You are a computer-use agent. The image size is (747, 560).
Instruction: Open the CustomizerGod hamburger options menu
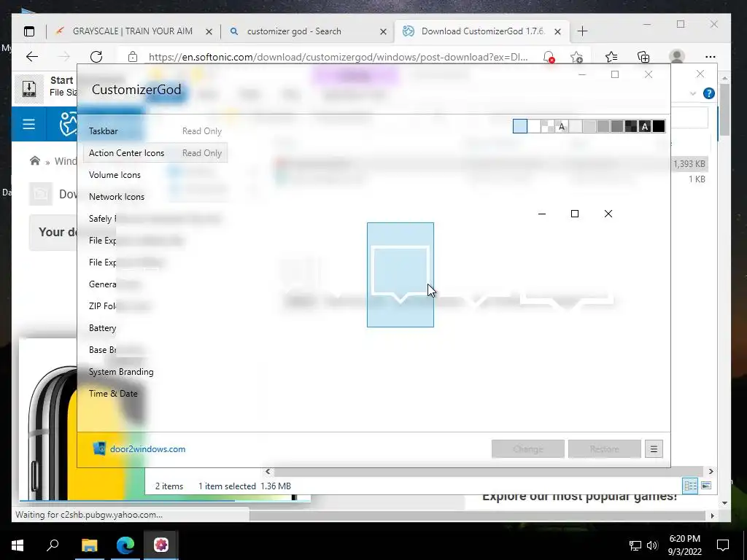click(x=654, y=449)
